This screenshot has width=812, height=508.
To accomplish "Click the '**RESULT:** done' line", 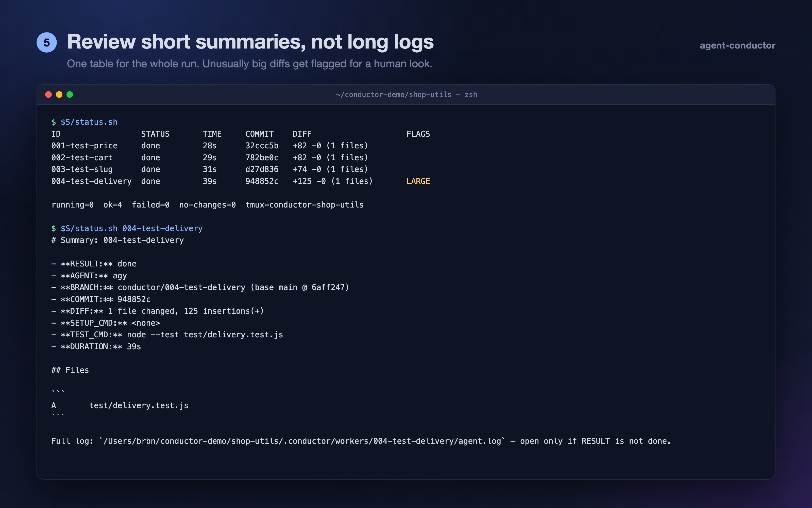I will tap(94, 264).
